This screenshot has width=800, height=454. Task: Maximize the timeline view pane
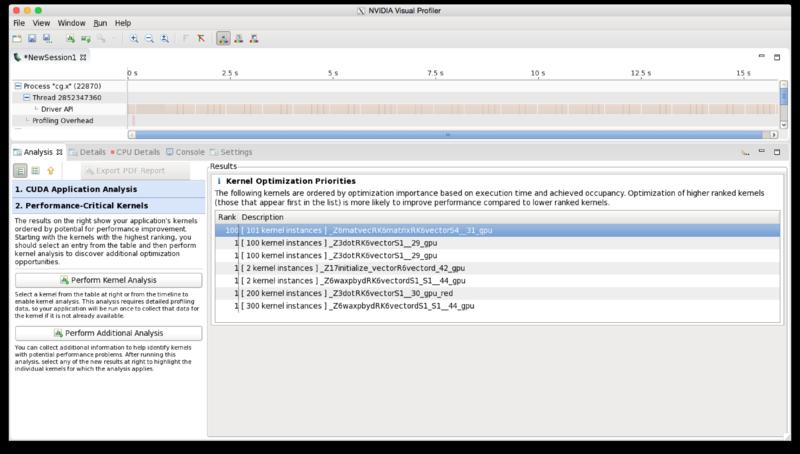point(777,57)
